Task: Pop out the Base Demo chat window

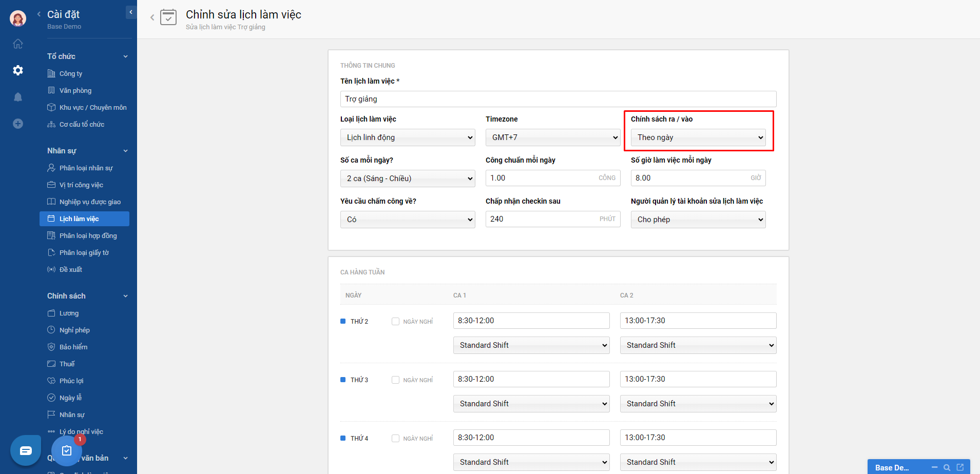Action: tap(960, 467)
